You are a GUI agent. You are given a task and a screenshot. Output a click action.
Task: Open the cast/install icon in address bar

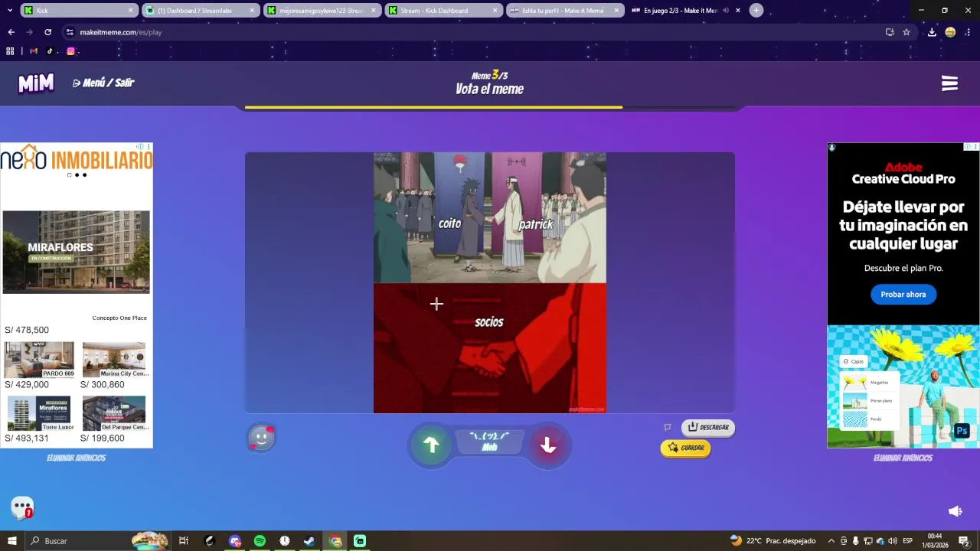[x=890, y=32]
